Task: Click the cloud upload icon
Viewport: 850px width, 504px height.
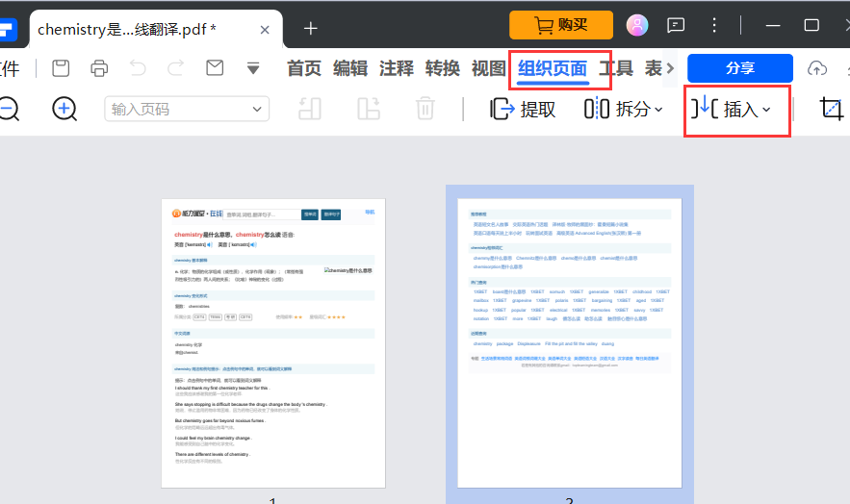Action: [817, 68]
